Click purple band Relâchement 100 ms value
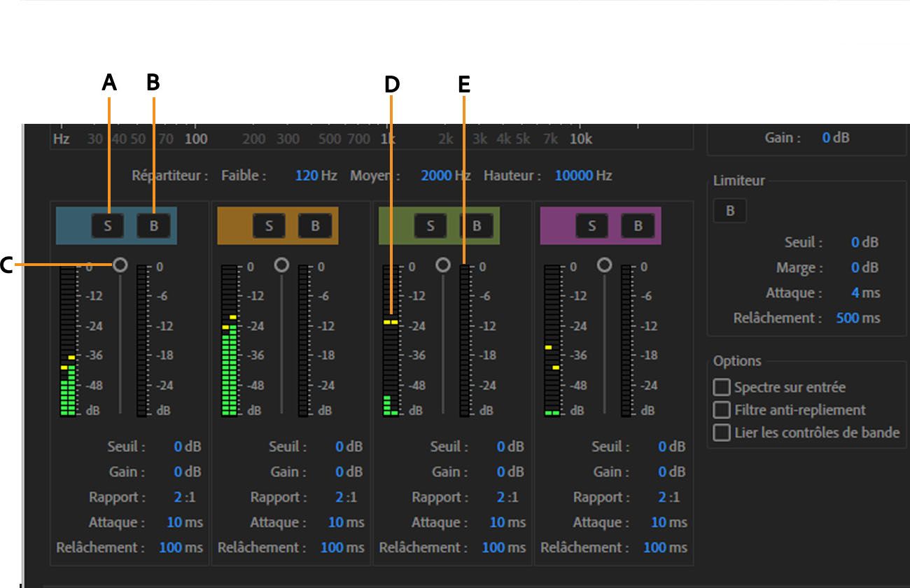The height and width of the screenshot is (588, 910). click(x=665, y=547)
